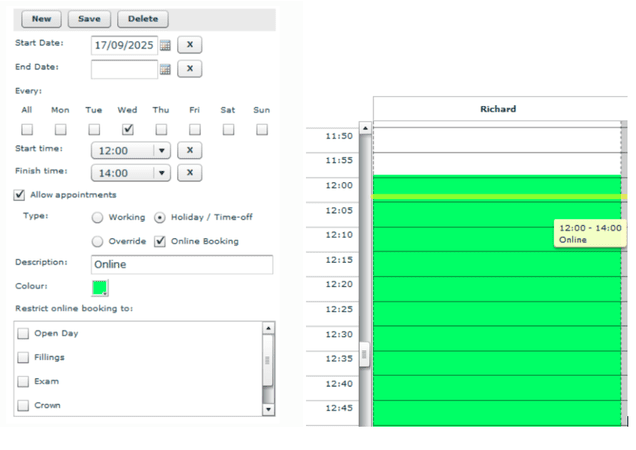Clear the End Date with X button
The image size is (636, 450).
[x=190, y=69]
